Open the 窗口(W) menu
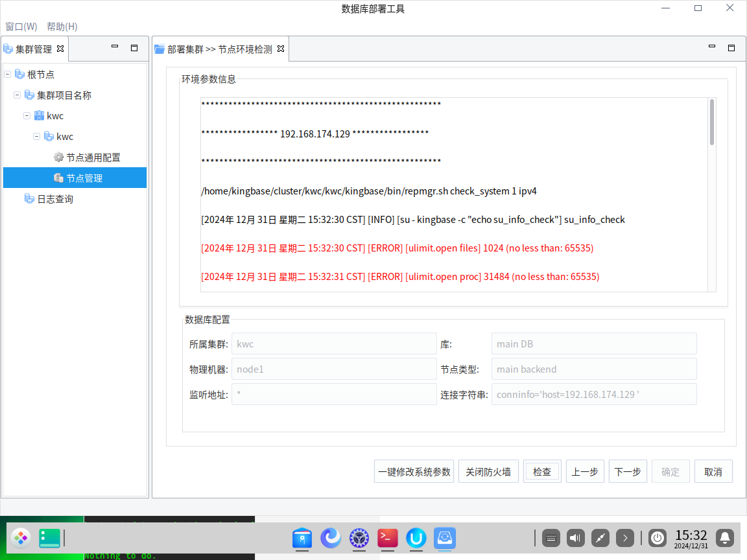 pyautogui.click(x=21, y=27)
